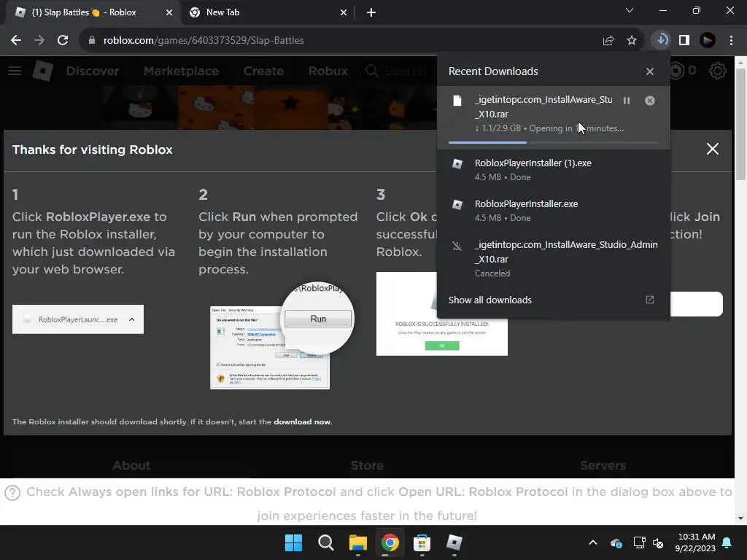The image size is (747, 560).
Task: Select the Slap Battles Roblox tab
Action: pyautogui.click(x=93, y=12)
